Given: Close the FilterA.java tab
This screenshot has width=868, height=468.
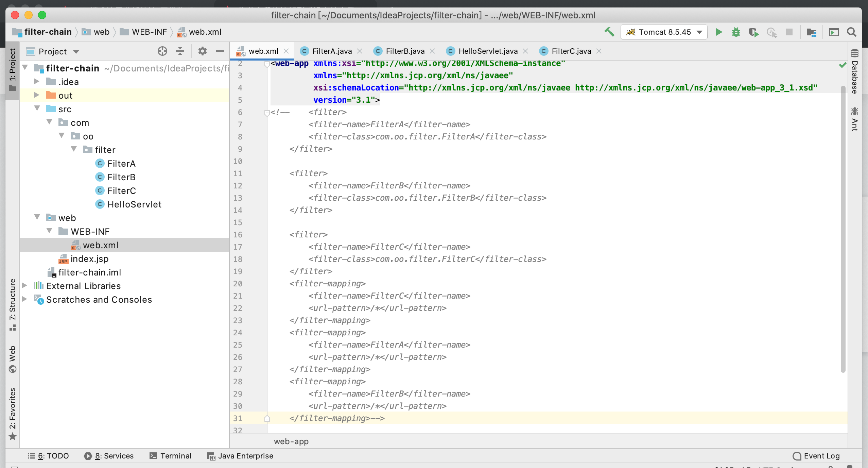Looking at the screenshot, I should pyautogui.click(x=360, y=51).
